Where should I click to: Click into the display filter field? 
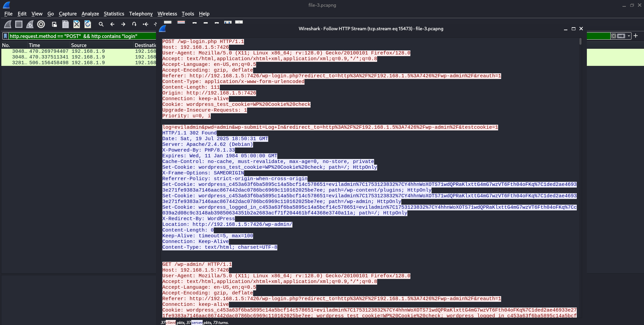click(81, 36)
